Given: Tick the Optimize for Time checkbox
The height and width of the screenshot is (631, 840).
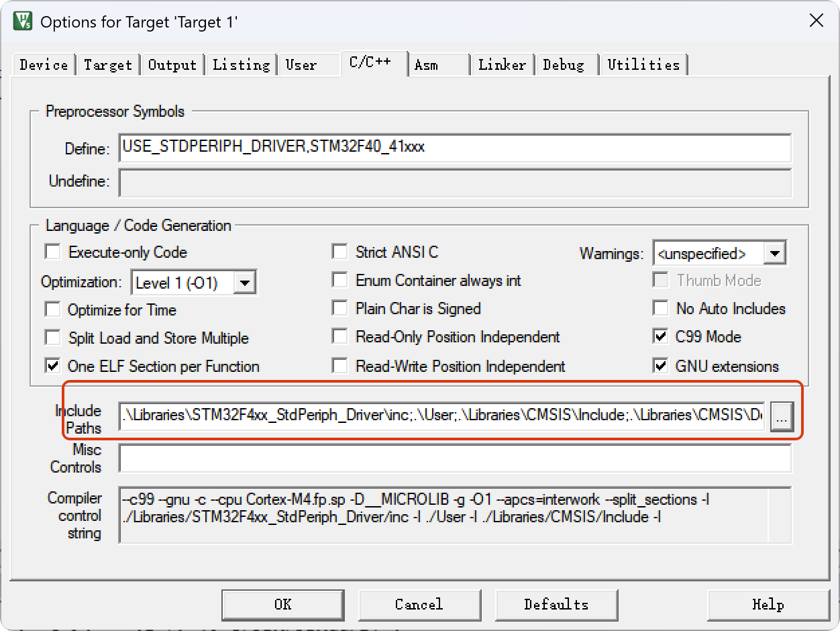Looking at the screenshot, I should (x=52, y=310).
